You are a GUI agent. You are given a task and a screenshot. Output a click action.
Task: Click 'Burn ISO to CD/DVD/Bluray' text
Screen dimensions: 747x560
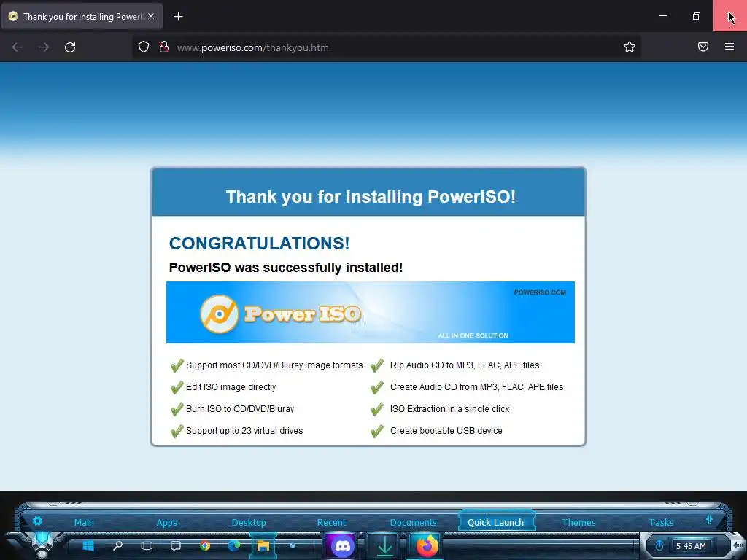tap(239, 408)
